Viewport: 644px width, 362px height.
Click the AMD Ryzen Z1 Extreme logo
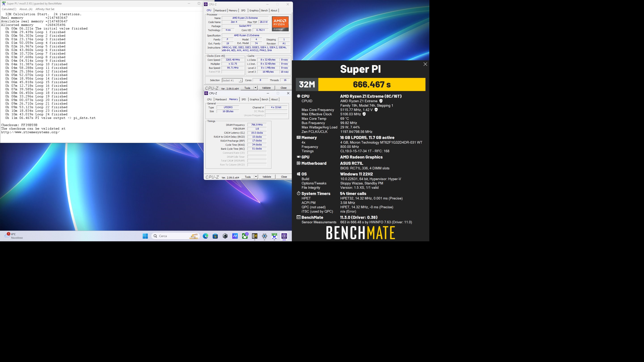(280, 24)
